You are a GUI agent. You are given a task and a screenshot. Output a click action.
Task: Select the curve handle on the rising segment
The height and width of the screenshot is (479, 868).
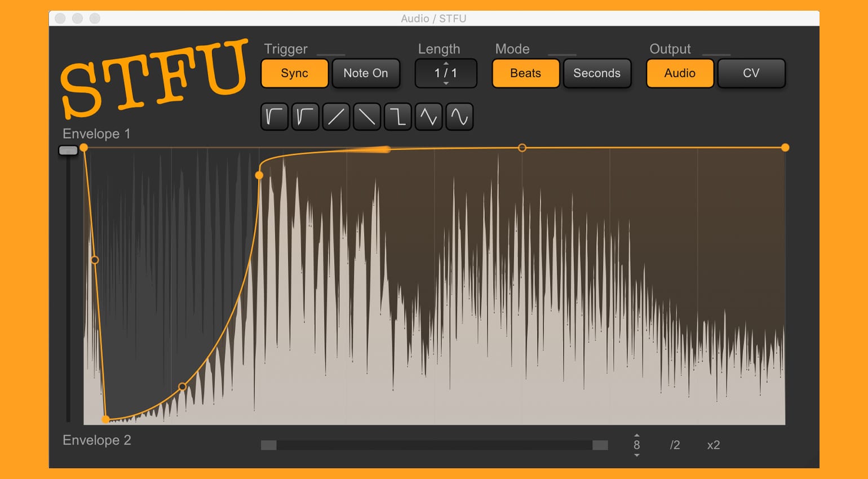(x=182, y=387)
